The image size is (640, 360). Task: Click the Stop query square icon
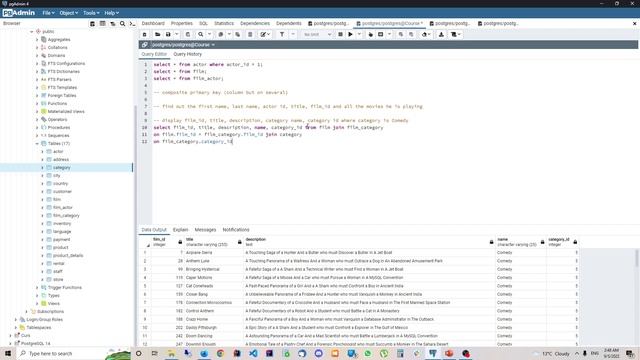tap(340, 35)
